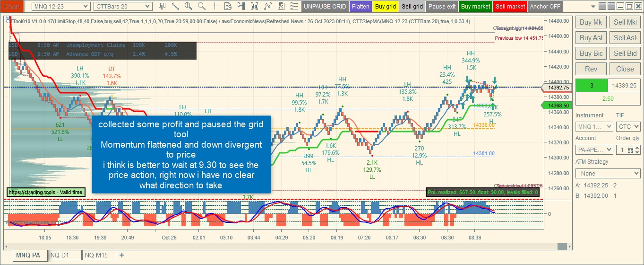Click the Buy Mkt button
Screen dimensions: 644x265
[x=591, y=22]
